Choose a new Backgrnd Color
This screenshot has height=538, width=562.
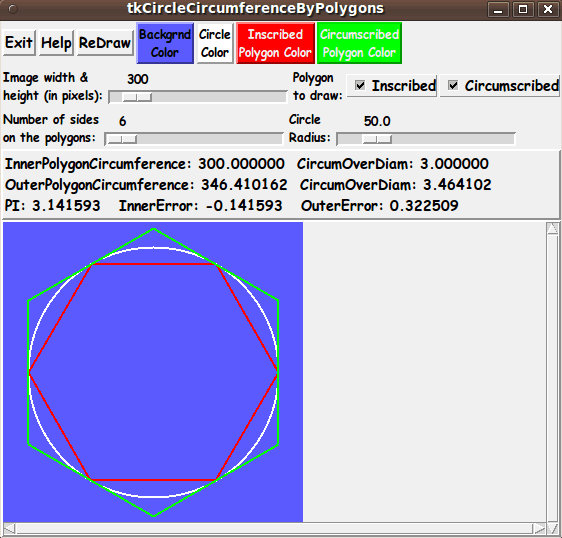tap(165, 43)
